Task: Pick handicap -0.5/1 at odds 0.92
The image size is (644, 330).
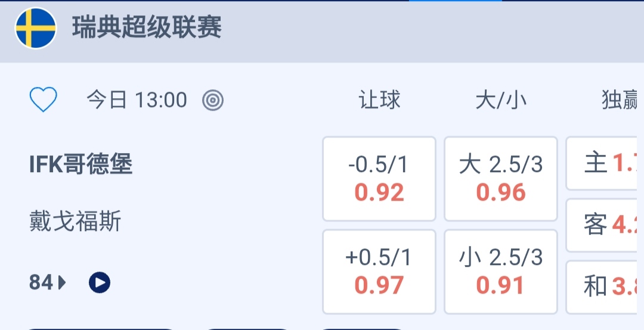Action: [379, 179]
